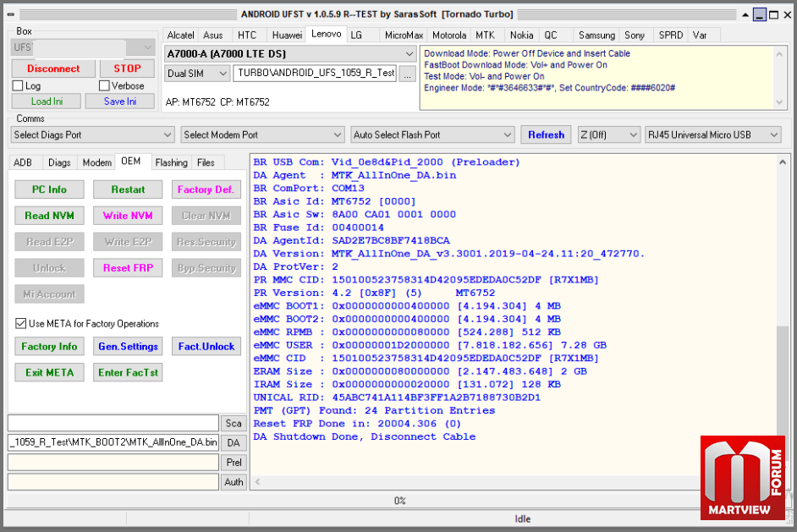Switch to the Nokia brand tab
Image resolution: width=797 pixels, height=532 pixels.
click(x=521, y=35)
